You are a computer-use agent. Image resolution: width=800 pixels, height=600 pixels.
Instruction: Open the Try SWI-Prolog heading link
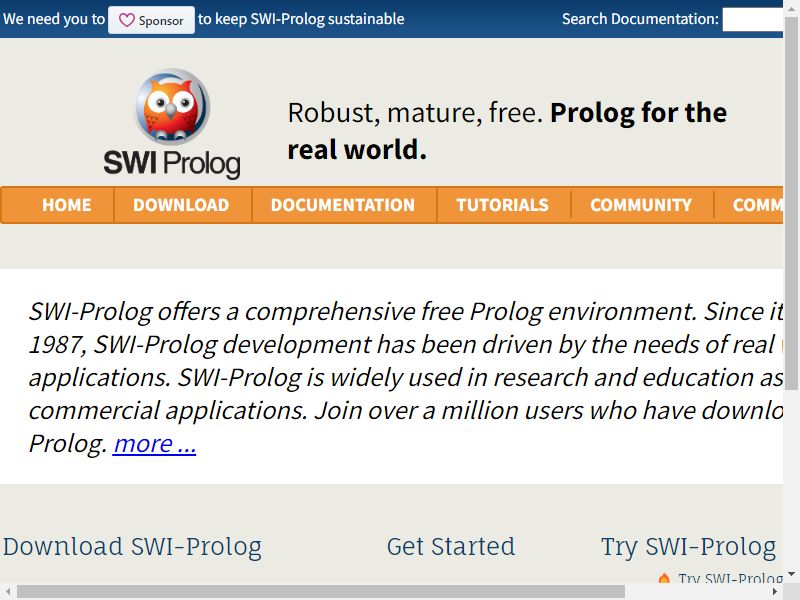click(689, 546)
